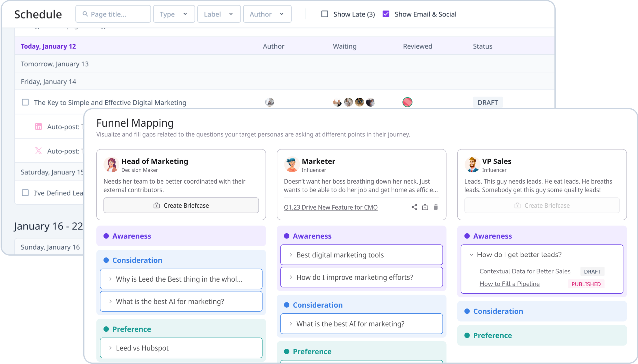Click the Page title search input field
The height and width of the screenshot is (364, 638).
click(x=114, y=14)
